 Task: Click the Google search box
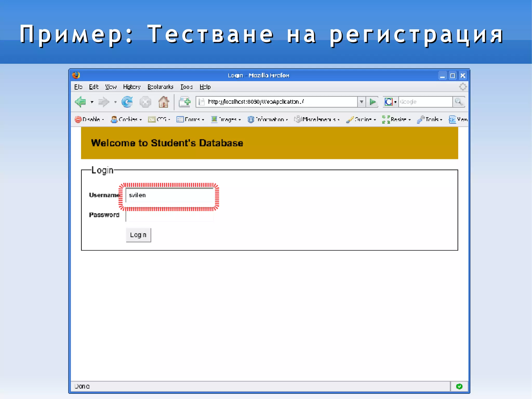425,102
